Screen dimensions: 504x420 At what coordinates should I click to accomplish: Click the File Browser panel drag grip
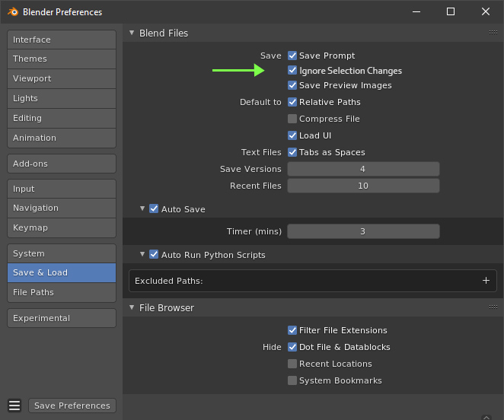pos(493,307)
